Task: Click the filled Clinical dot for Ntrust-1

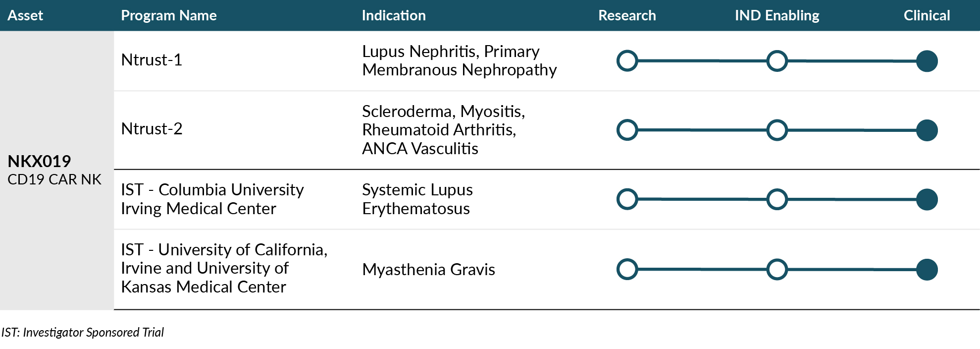Action: pos(927,61)
